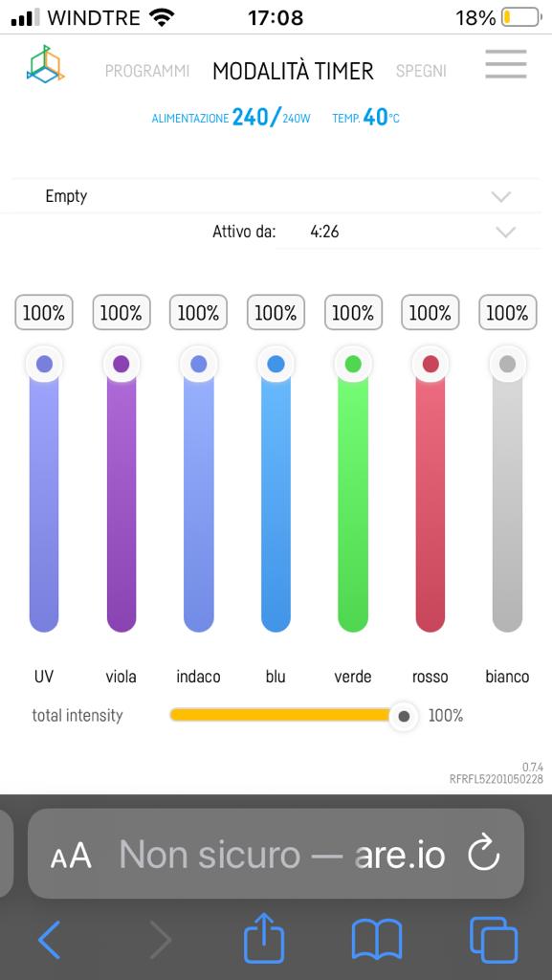Show open tabs in Safari

[494, 940]
